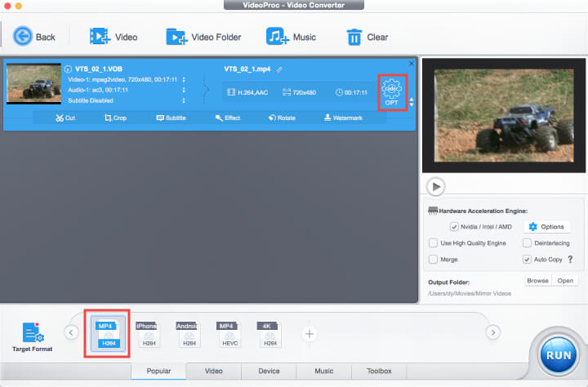Enable Merge option

(x=433, y=259)
